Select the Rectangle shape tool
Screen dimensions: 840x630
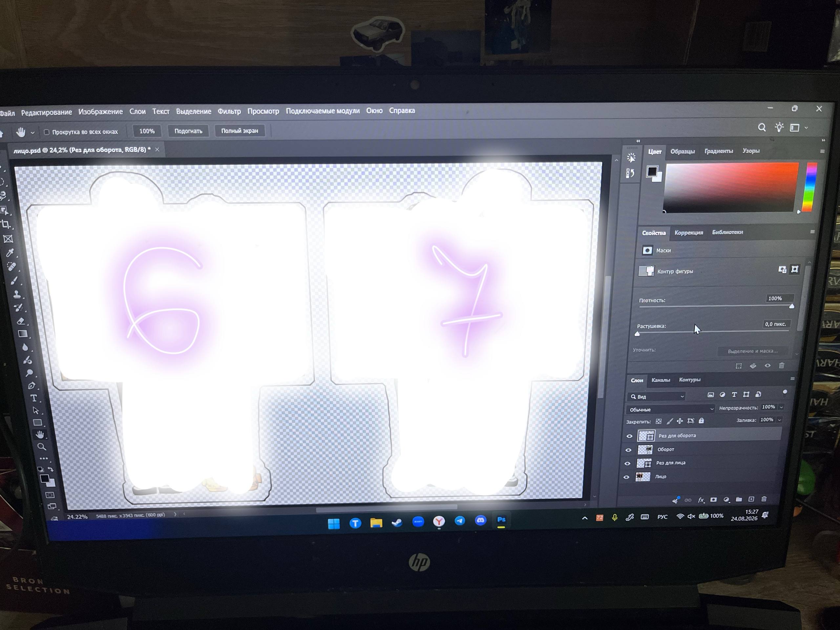click(x=38, y=423)
